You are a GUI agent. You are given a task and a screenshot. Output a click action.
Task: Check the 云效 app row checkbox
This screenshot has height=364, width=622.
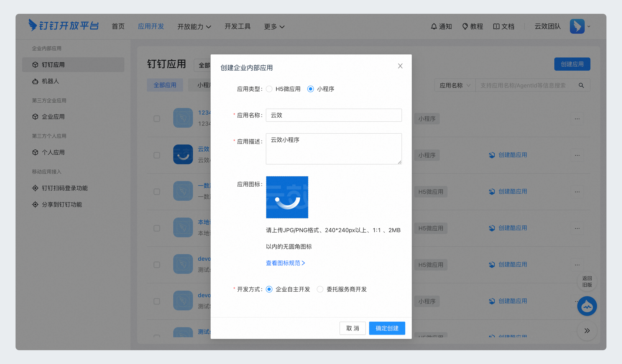click(x=157, y=155)
